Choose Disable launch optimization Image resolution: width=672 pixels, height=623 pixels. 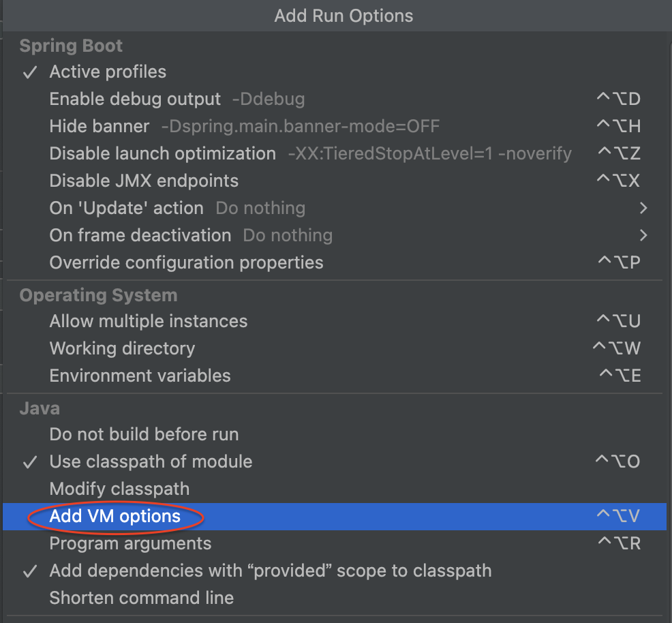click(x=162, y=153)
